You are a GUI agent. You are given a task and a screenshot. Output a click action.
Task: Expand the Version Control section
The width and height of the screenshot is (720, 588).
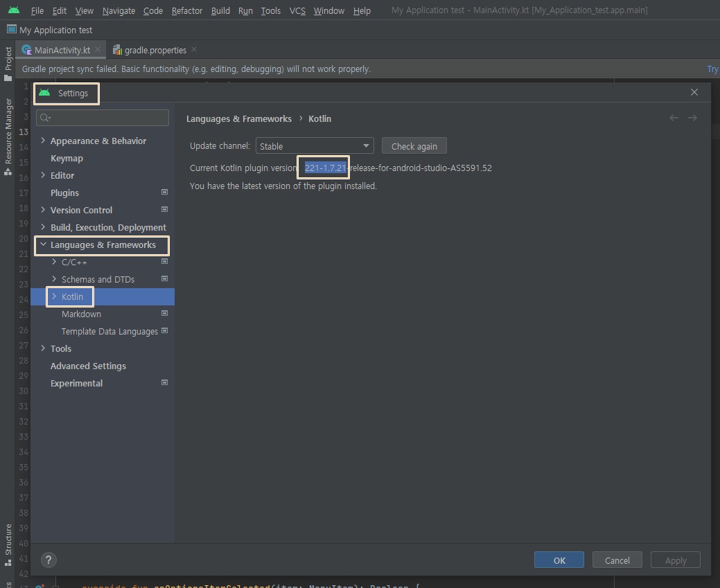(x=43, y=210)
